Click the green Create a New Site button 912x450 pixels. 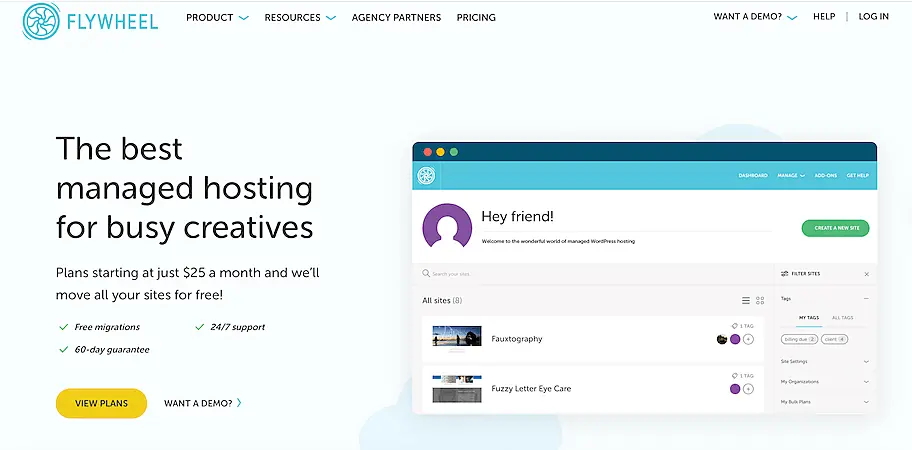coord(835,228)
